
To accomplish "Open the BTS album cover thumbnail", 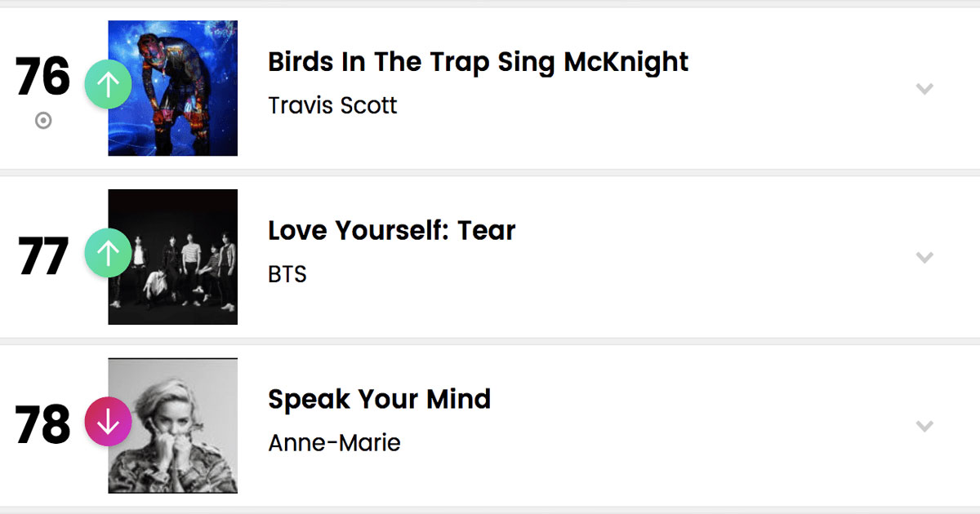I will 173,257.
